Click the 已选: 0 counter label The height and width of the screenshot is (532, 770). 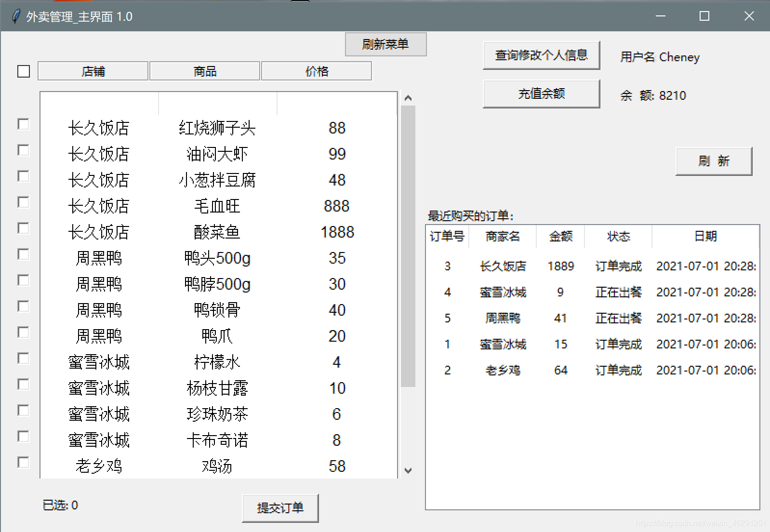click(60, 505)
